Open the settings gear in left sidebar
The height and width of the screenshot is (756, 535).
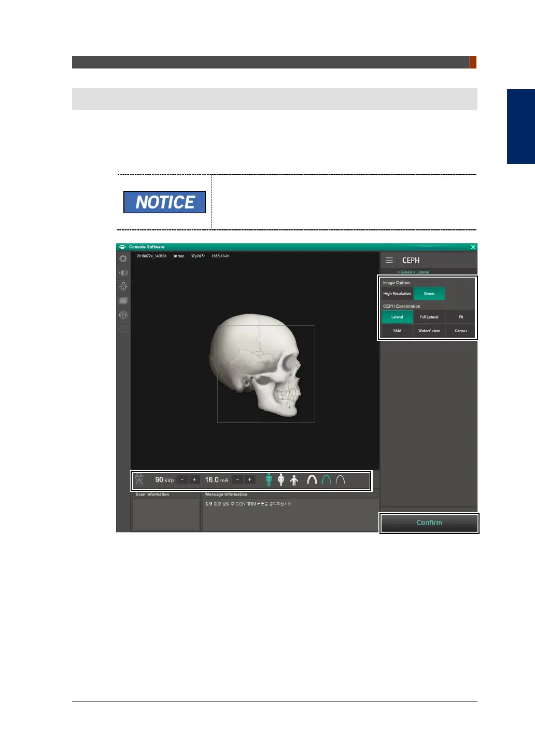[123, 258]
